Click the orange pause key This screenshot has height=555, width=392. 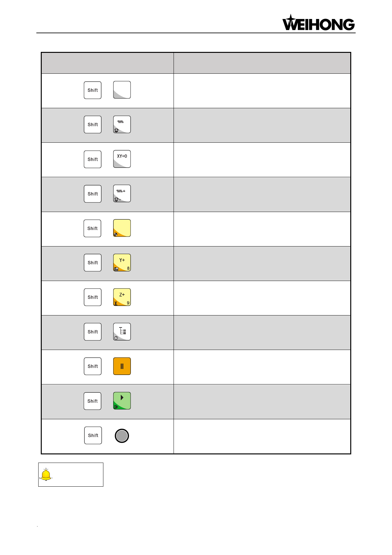point(122,366)
